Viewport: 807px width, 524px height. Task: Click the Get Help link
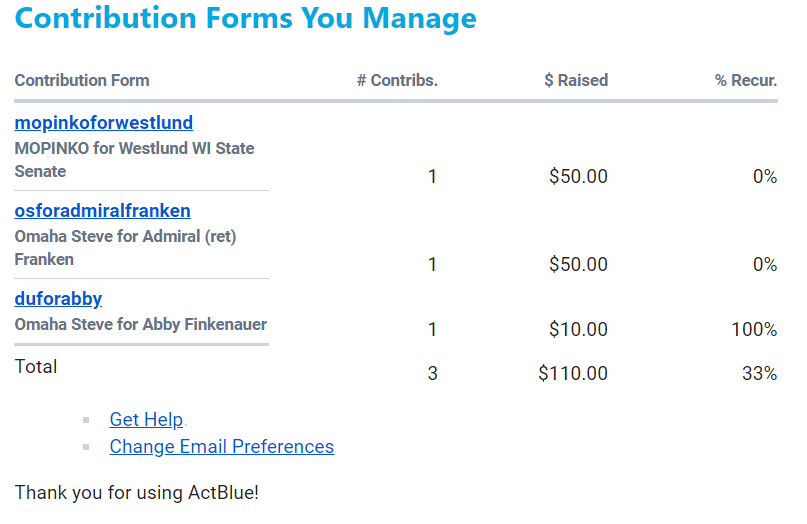pos(146,420)
